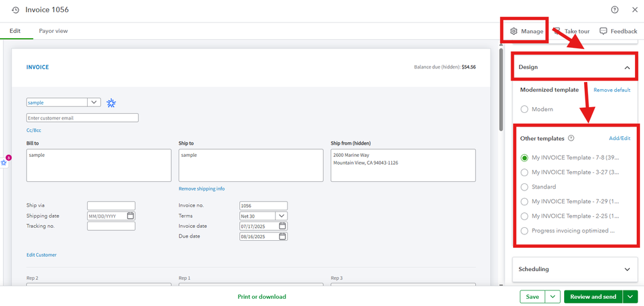Click the Review and send button
This screenshot has height=306, width=644.
click(x=594, y=296)
